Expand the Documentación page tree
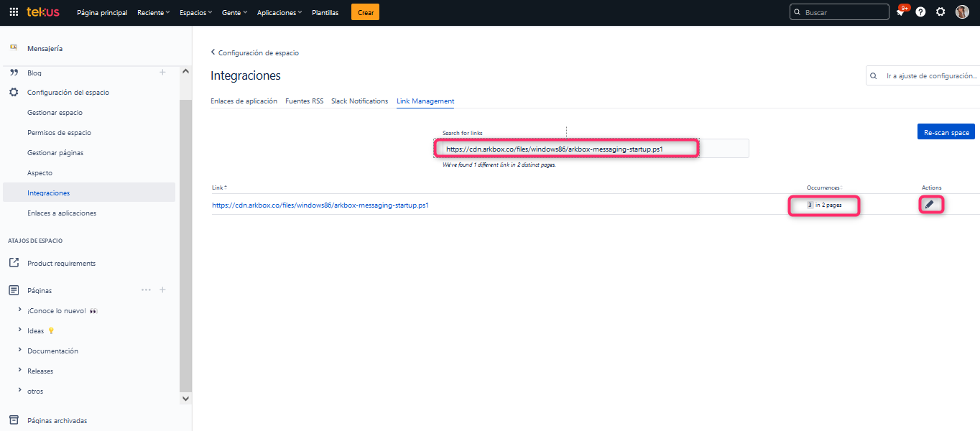 19,351
